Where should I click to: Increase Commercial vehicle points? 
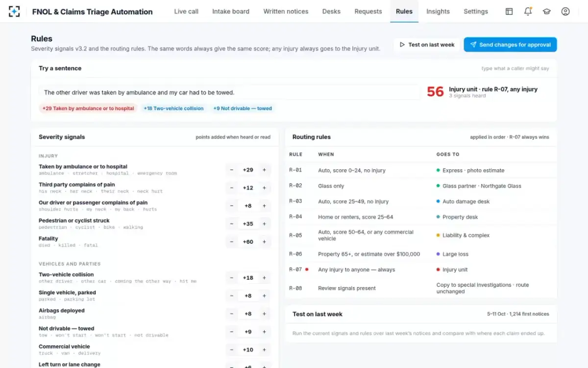pos(264,350)
